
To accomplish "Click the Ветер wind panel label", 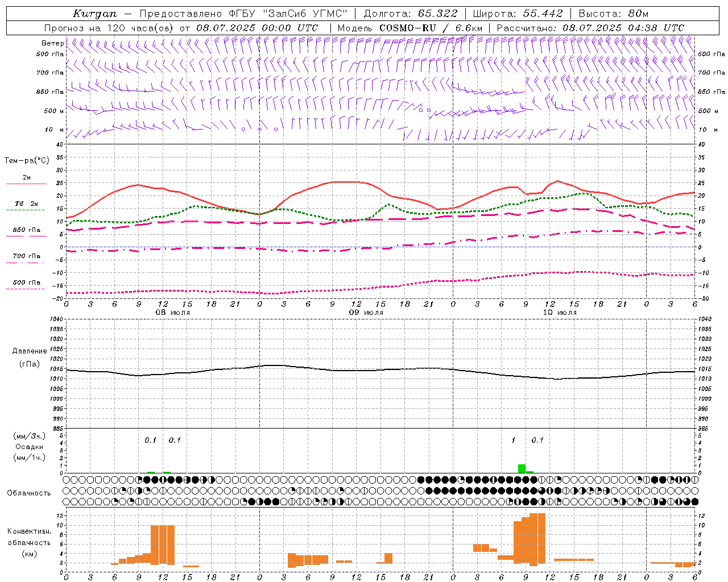I will click(52, 43).
